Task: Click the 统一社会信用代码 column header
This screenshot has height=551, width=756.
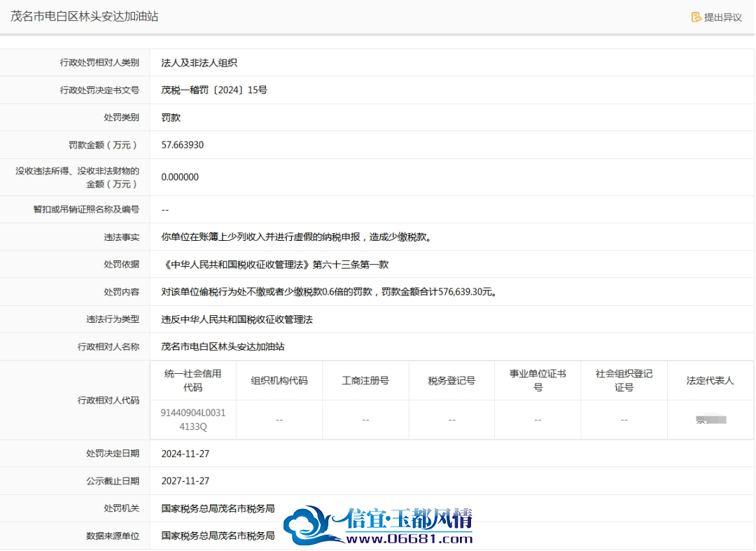Action: tap(193, 380)
